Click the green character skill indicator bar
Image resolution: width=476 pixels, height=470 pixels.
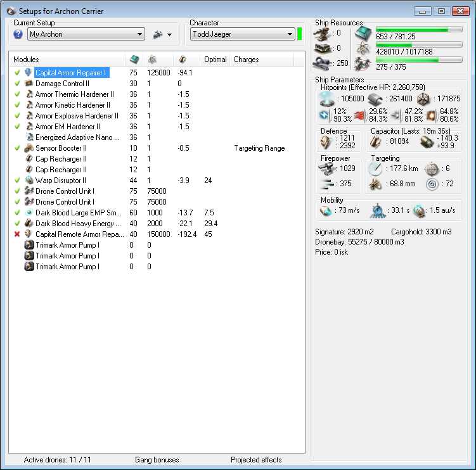point(300,34)
